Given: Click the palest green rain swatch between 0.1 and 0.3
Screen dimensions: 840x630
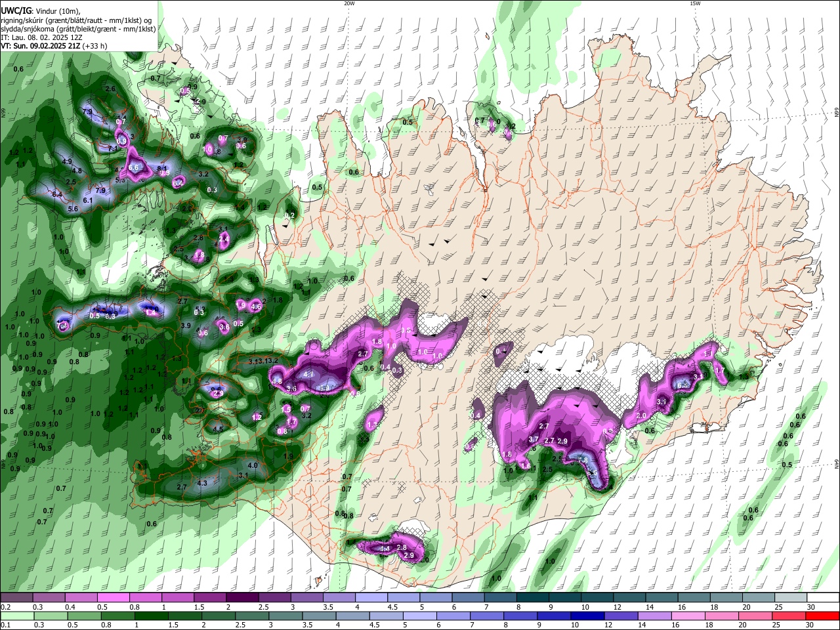Looking at the screenshot, I should (17, 616).
